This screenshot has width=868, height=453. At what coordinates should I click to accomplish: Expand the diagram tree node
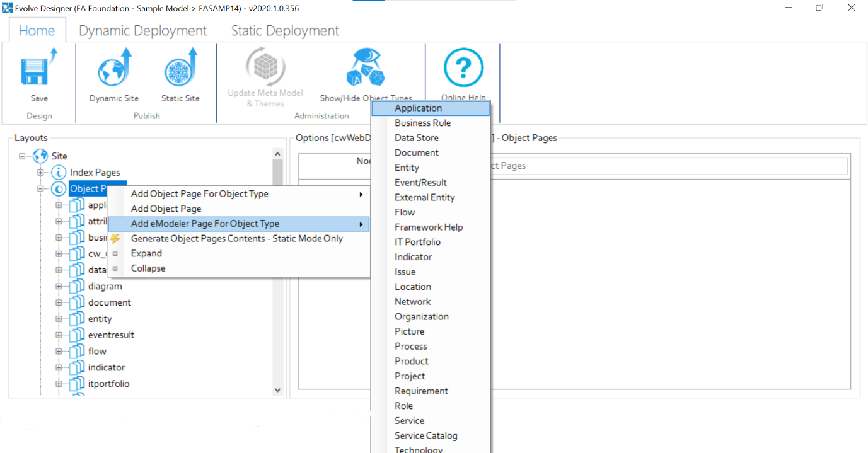(x=59, y=286)
